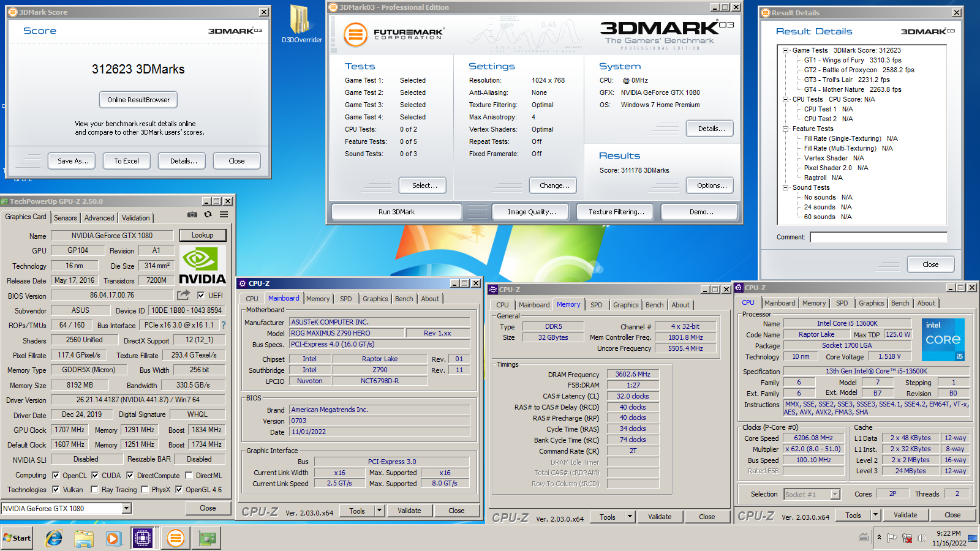This screenshot has height=551, width=980.
Task: Switch to the Sensors tab in GPU-Z
Action: (x=65, y=218)
